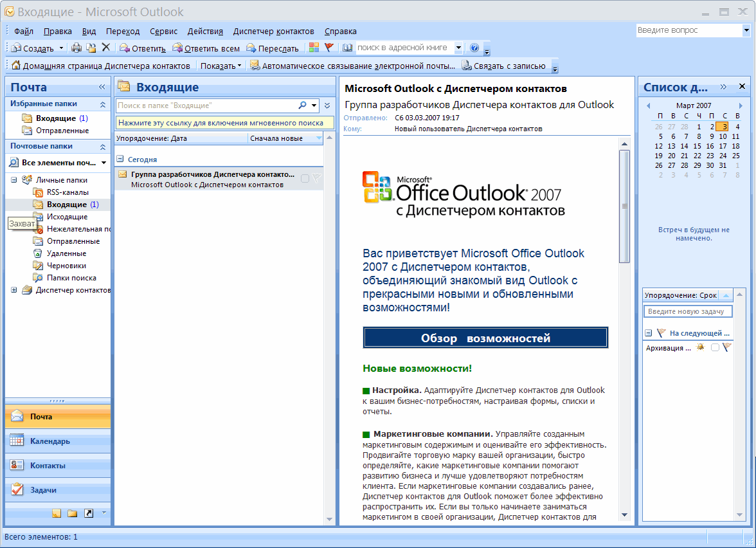
Task: Collapse the Почтовые папки section
Action: [x=103, y=147]
